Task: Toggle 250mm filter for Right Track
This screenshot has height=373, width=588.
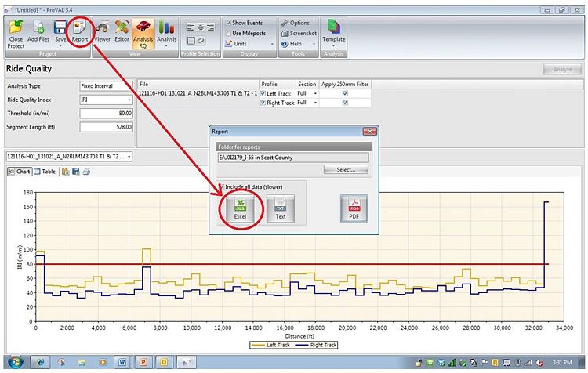Action: pyautogui.click(x=345, y=103)
